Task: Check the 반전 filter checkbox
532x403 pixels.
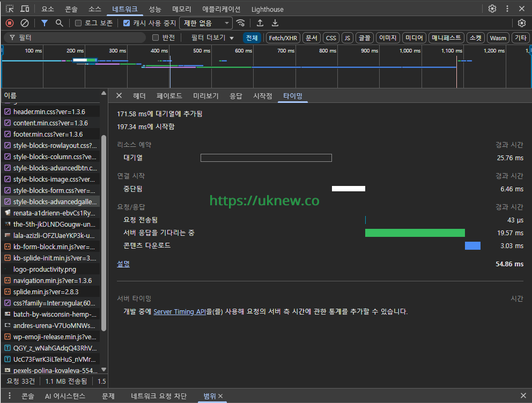Action: tap(156, 38)
